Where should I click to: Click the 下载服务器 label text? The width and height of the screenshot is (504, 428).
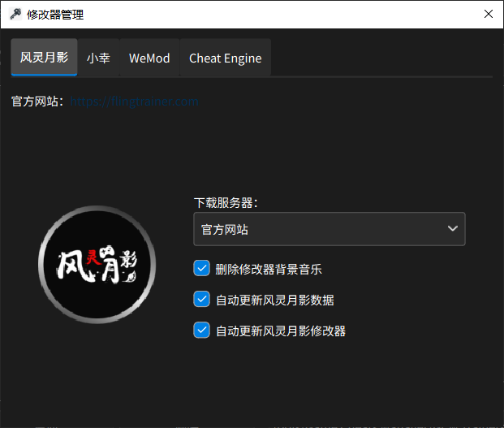pos(226,203)
